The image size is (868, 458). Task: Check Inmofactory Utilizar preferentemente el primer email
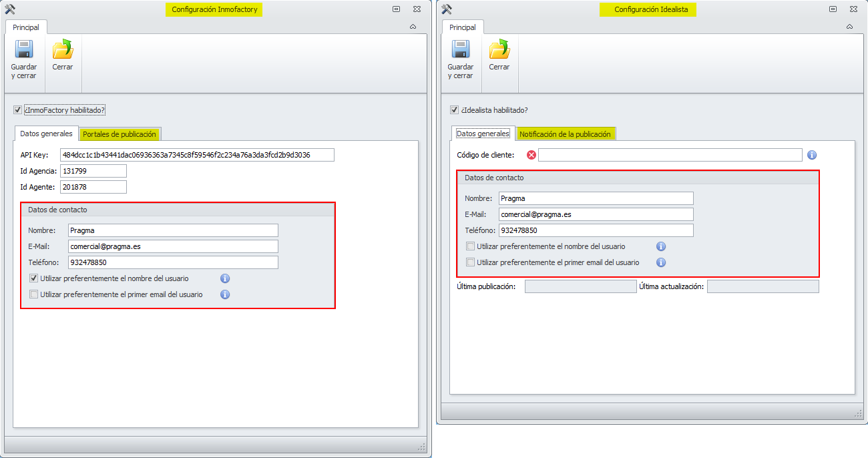tap(34, 294)
